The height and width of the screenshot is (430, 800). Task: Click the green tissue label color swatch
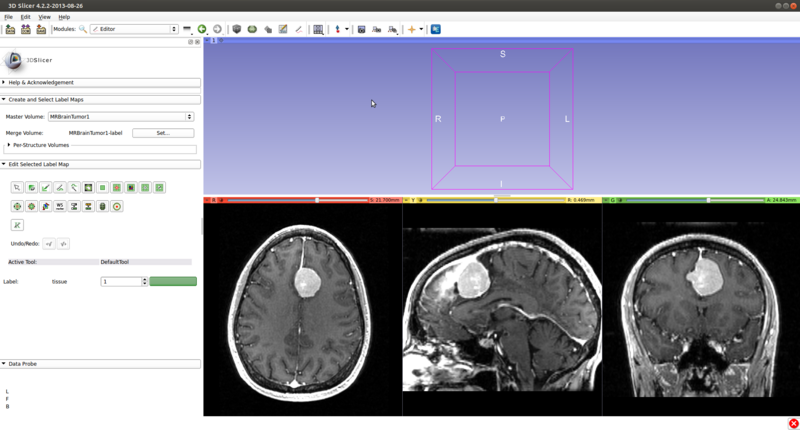tap(173, 282)
